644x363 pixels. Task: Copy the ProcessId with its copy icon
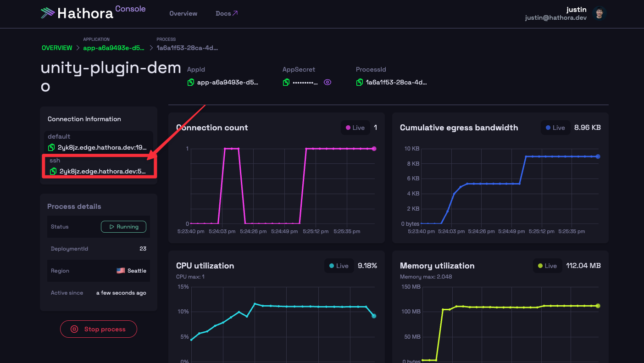pos(360,83)
